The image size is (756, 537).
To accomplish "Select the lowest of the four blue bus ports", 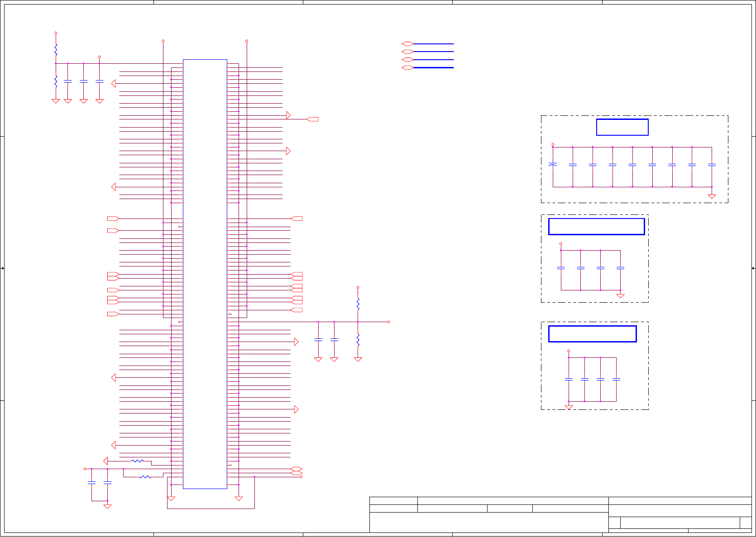I will [x=407, y=67].
